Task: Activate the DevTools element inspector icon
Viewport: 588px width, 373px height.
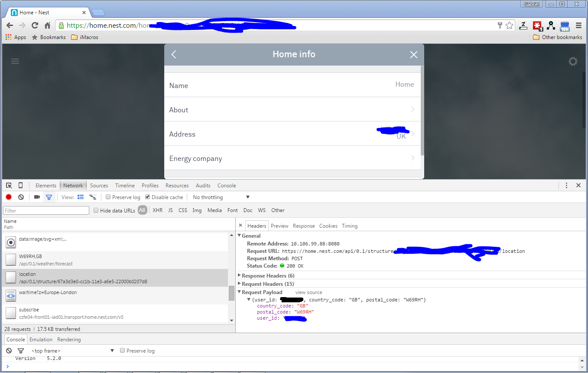Action: pyautogui.click(x=9, y=186)
